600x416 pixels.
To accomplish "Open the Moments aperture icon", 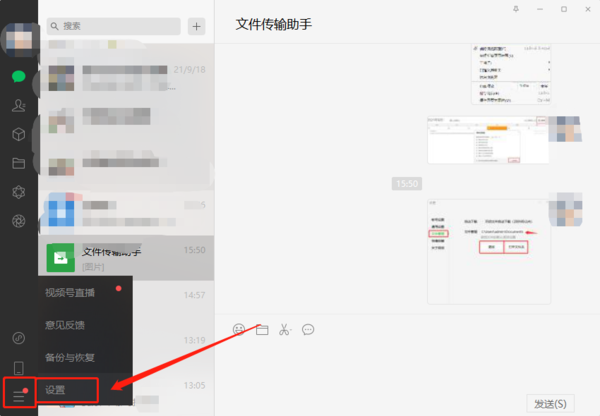I will click(x=18, y=221).
